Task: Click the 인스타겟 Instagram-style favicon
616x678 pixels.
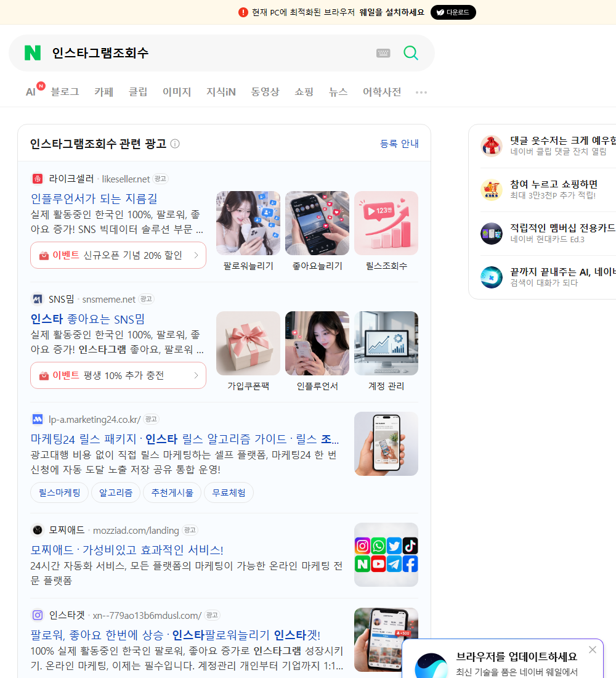Action: [38, 615]
